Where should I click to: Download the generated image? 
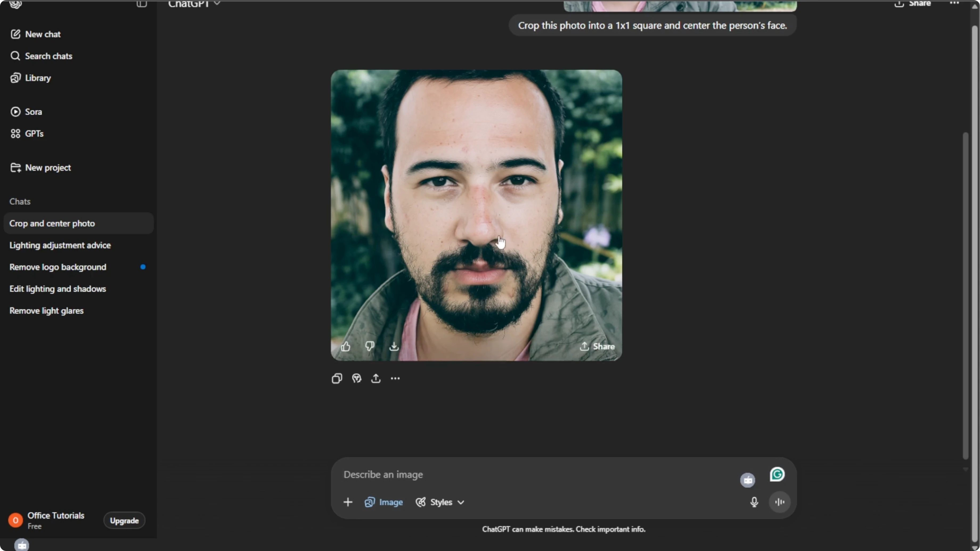point(394,346)
